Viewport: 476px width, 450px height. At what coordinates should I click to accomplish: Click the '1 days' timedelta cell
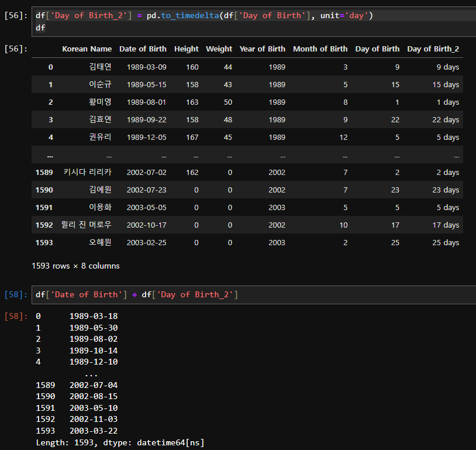[448, 102]
